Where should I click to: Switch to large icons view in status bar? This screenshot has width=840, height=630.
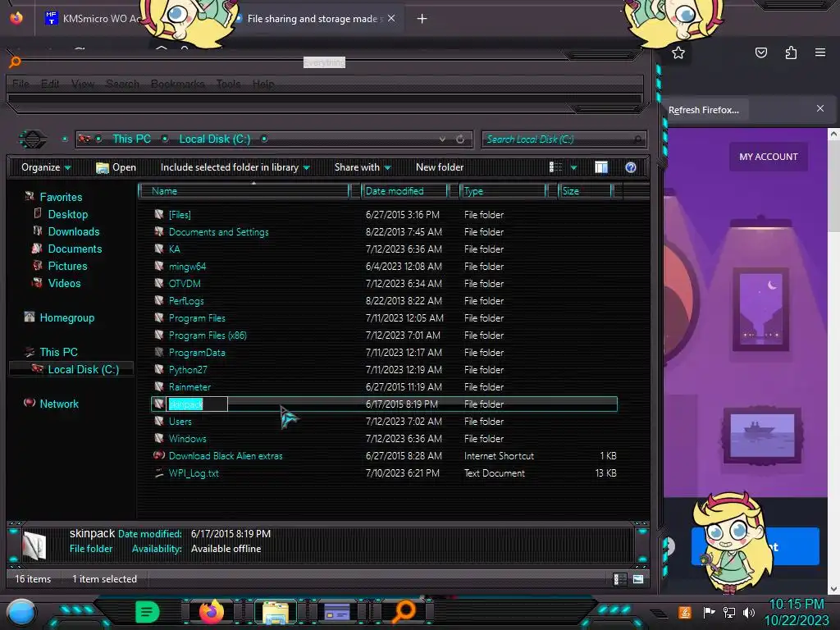click(x=638, y=579)
